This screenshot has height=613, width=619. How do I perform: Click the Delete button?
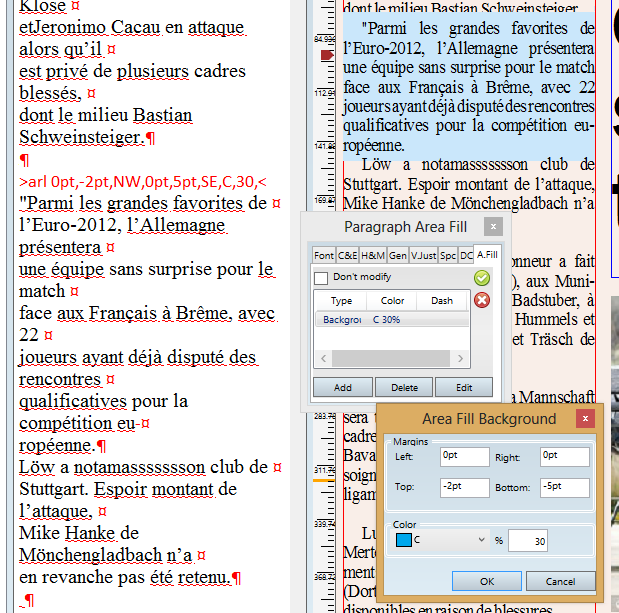[404, 387]
